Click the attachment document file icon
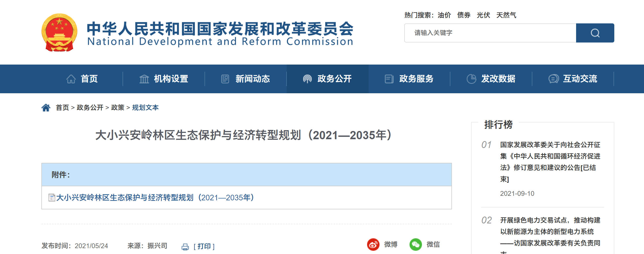Image resolution: width=644 pixels, height=254 pixels. coord(52,198)
